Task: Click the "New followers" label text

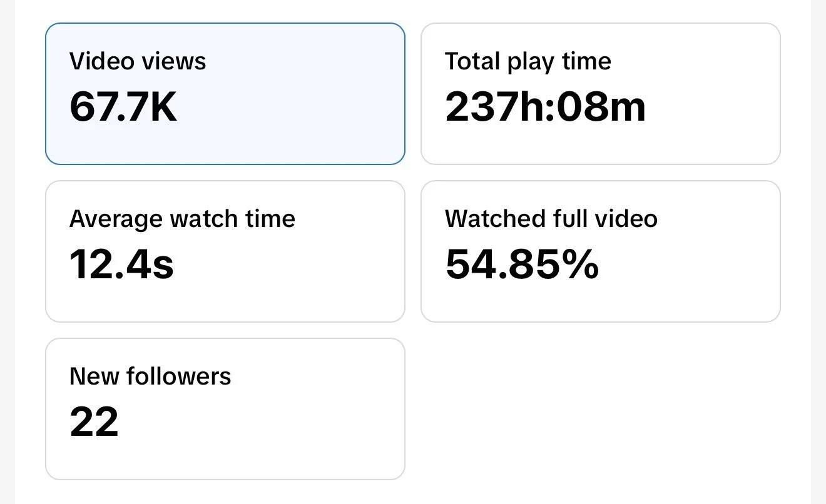Action: (x=150, y=376)
